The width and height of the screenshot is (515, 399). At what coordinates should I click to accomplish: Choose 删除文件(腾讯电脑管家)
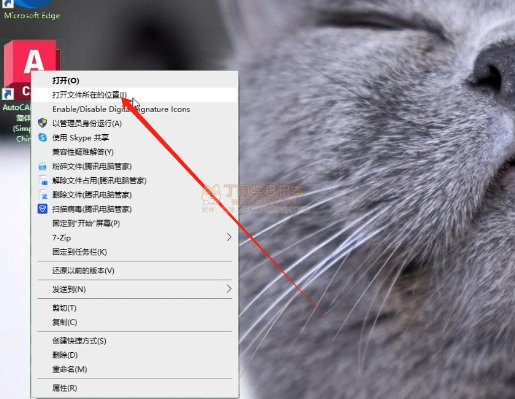point(134,195)
